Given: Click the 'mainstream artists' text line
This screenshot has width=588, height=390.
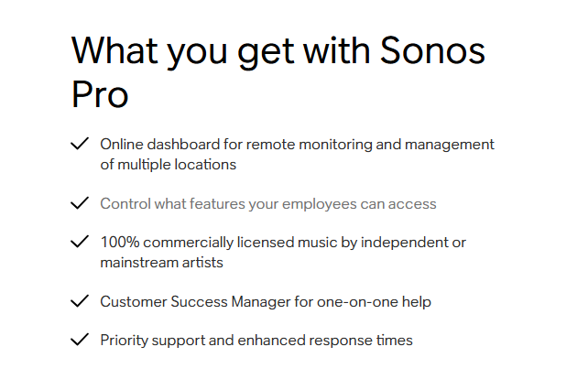Looking at the screenshot, I should (161, 263).
